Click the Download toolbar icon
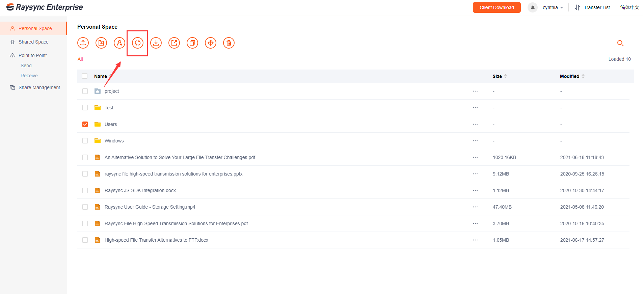 pyautogui.click(x=156, y=43)
